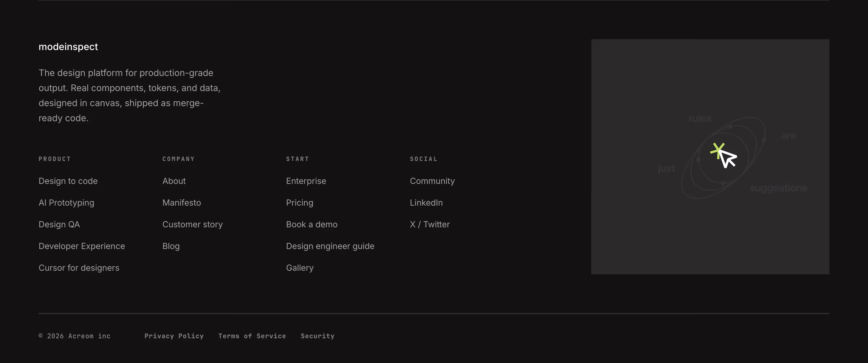This screenshot has height=363, width=868.
Task: Click the START column heading
Action: (x=297, y=159)
